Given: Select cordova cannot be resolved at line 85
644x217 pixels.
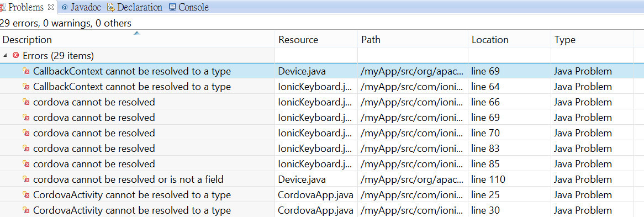Looking at the screenshot, I should 322,164.
